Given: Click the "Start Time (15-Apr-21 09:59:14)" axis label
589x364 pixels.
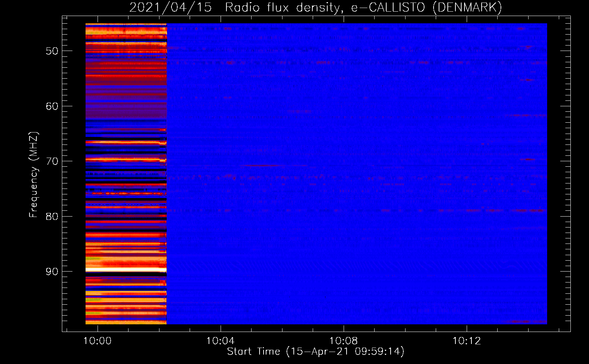Looking at the screenshot, I should pos(316,352).
